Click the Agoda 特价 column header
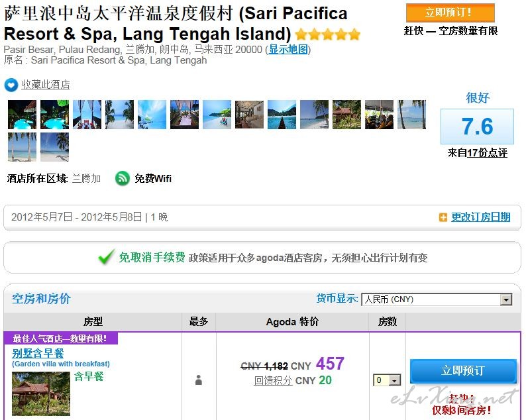Viewport: 526px width, 420px height. click(x=292, y=322)
